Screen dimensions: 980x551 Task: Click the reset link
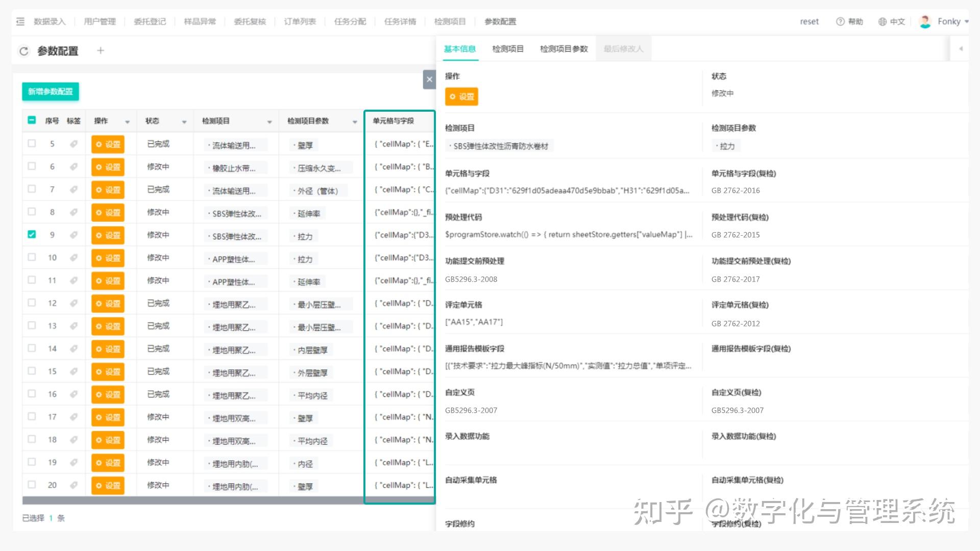click(x=809, y=21)
